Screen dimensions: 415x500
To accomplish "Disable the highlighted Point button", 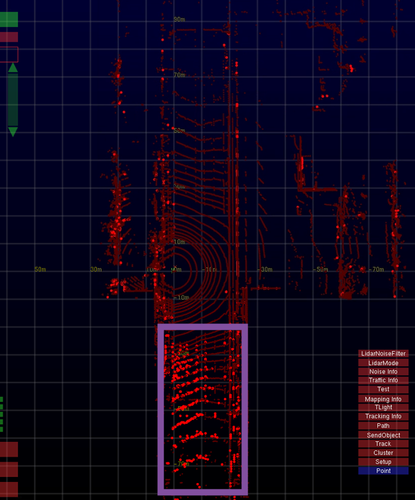I will (x=383, y=471).
